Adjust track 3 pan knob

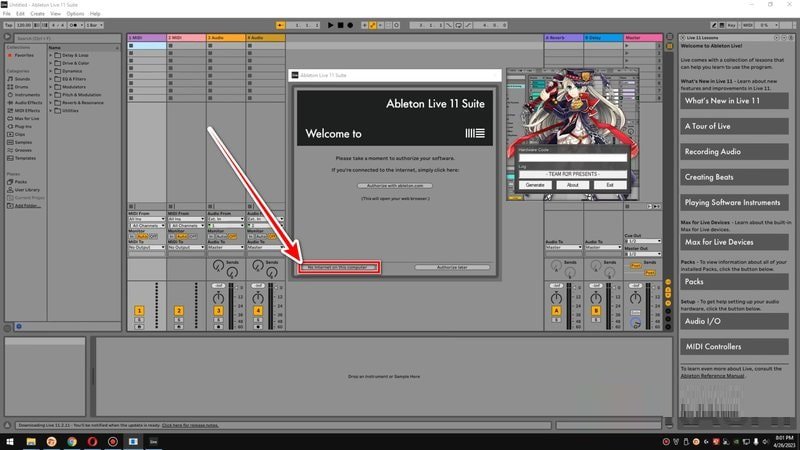click(218, 298)
